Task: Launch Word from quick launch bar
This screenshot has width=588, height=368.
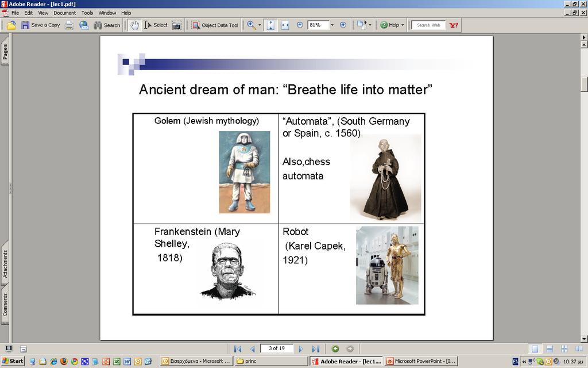Action: (127, 361)
